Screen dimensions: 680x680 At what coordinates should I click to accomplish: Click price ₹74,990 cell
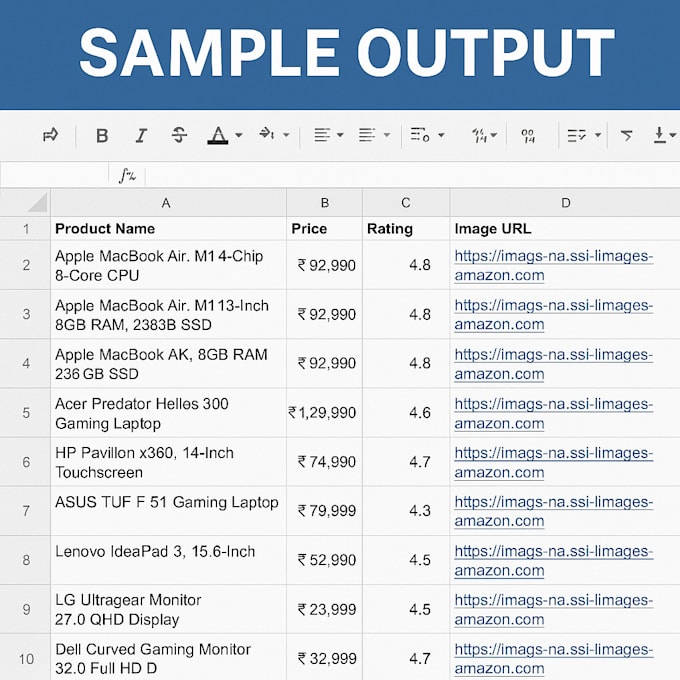tap(324, 462)
